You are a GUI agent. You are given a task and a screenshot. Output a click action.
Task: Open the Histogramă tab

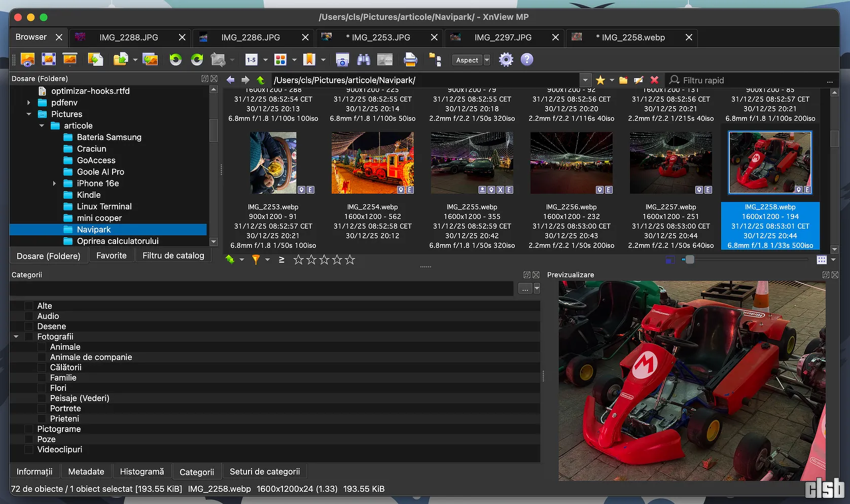click(x=141, y=472)
